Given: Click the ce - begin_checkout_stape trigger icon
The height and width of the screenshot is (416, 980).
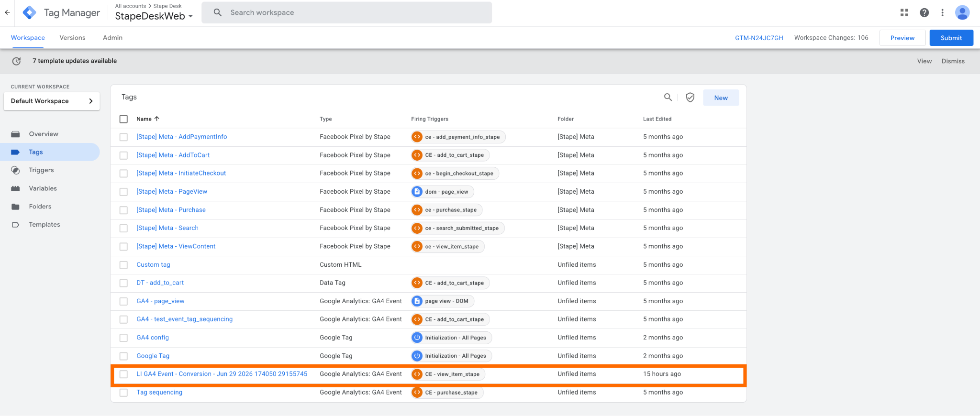Looking at the screenshot, I should [417, 173].
